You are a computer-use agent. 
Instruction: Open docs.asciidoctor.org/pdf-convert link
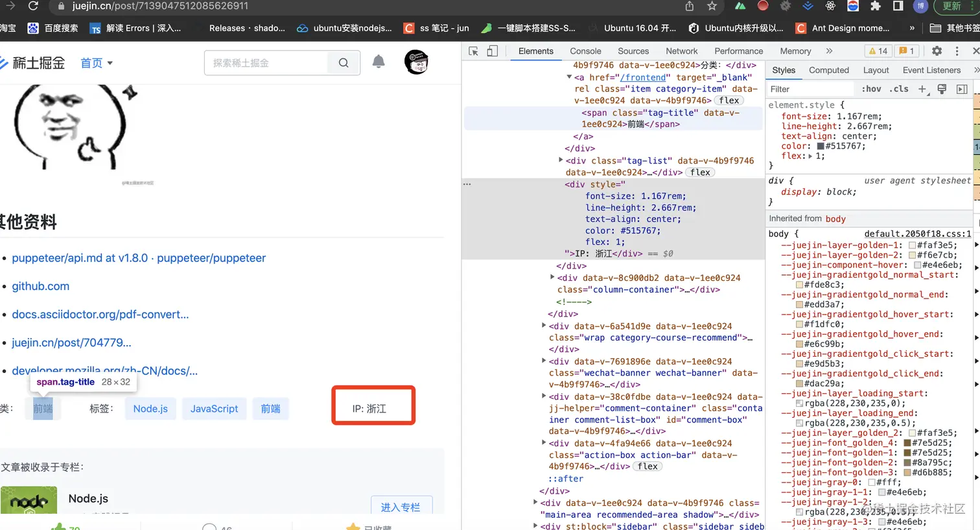click(100, 315)
